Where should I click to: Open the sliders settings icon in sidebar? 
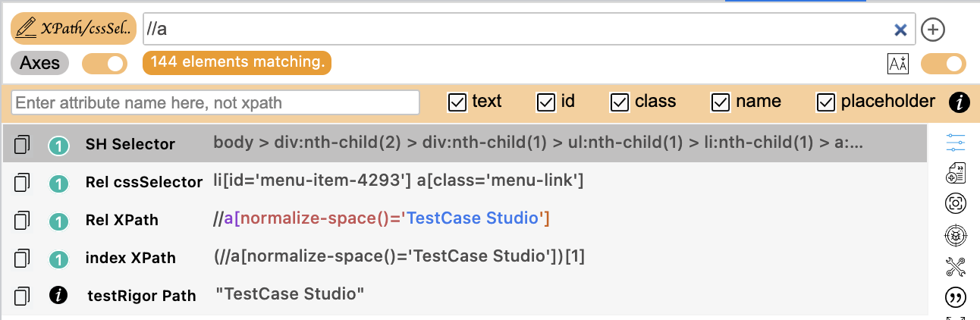click(x=956, y=143)
